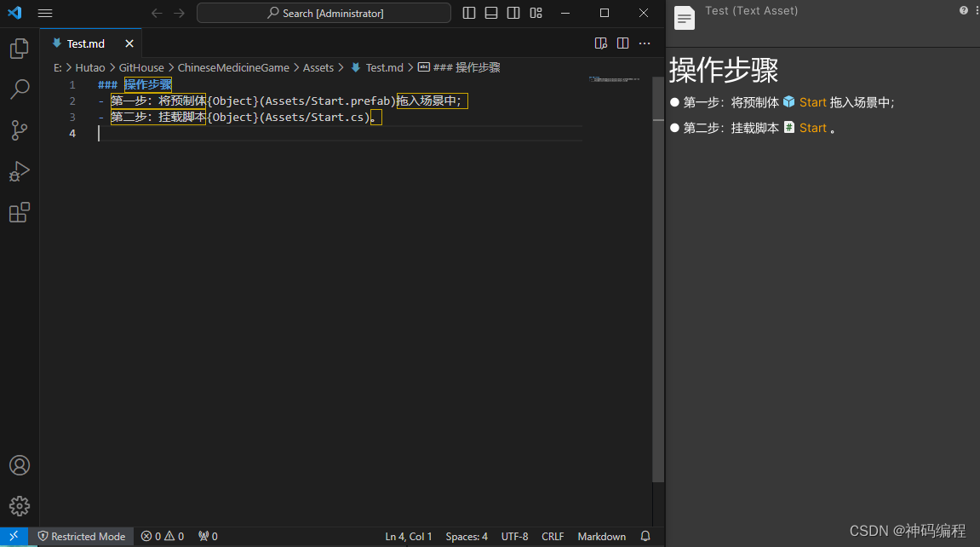Screen dimensions: 980x547
Task: Open the Source Control view
Action: coord(20,130)
